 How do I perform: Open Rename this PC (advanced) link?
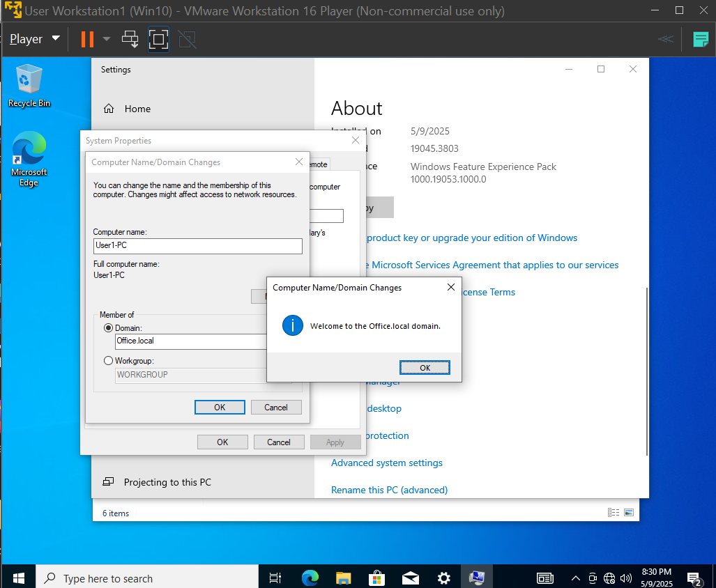coord(389,490)
